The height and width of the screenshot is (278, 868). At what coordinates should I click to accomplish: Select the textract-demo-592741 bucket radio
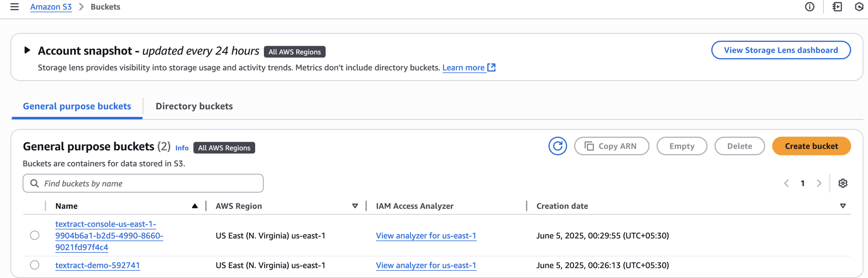coord(35,265)
